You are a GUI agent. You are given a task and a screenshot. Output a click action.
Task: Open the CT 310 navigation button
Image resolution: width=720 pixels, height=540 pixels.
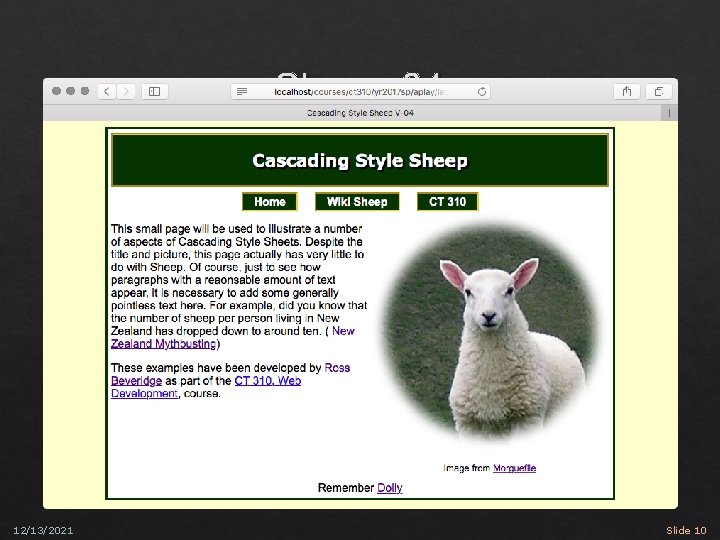pyautogui.click(x=448, y=202)
